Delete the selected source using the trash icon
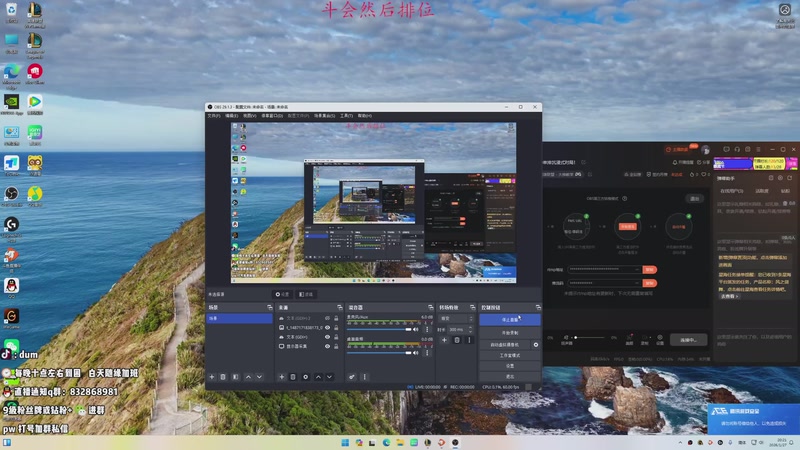 point(294,377)
